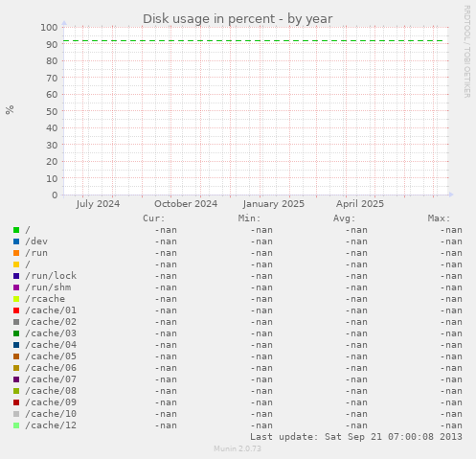
Task: Click the light gray /cache/10 legend swatch
Action: (x=16, y=414)
